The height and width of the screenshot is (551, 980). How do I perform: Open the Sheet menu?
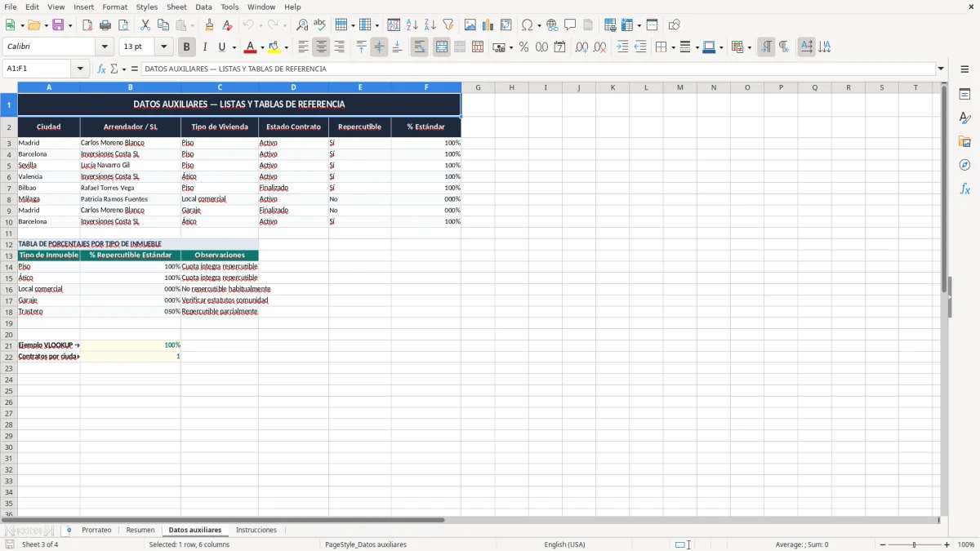176,7
